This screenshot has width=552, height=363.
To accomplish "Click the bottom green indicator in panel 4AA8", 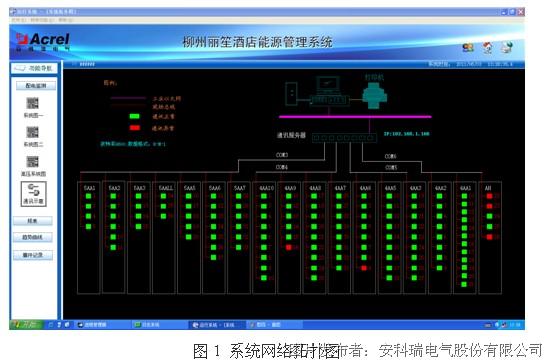I will [314, 278].
